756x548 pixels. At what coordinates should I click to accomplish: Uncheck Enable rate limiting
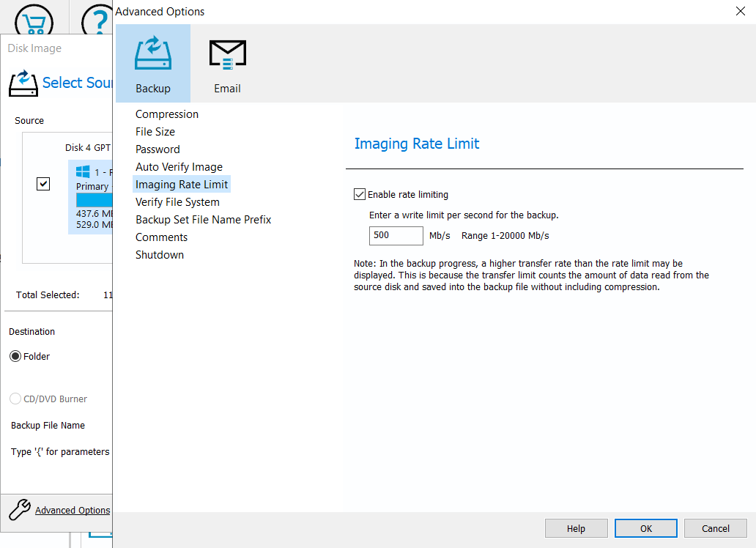pos(359,194)
